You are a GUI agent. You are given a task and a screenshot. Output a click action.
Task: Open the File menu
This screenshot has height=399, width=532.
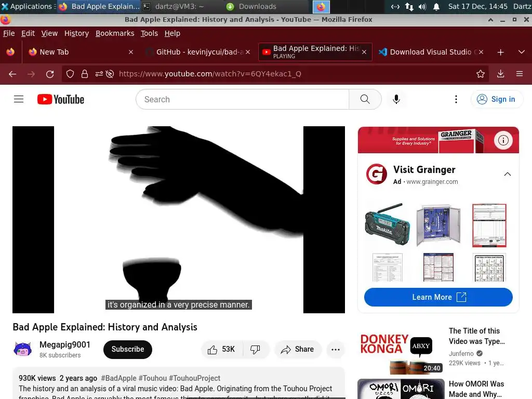coord(9,33)
